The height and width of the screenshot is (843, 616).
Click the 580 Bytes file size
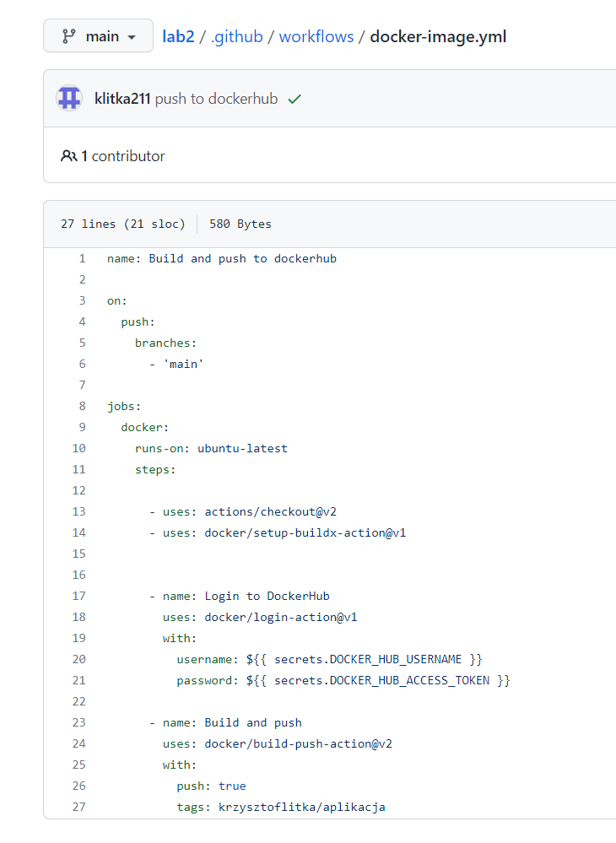tap(240, 224)
